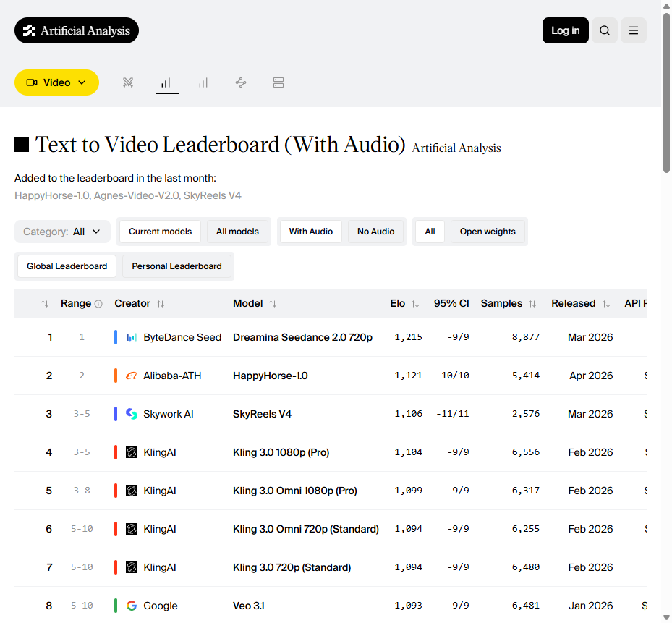Select the faded bar-chart icon tab
This screenshot has width=672, height=623.
(x=203, y=82)
